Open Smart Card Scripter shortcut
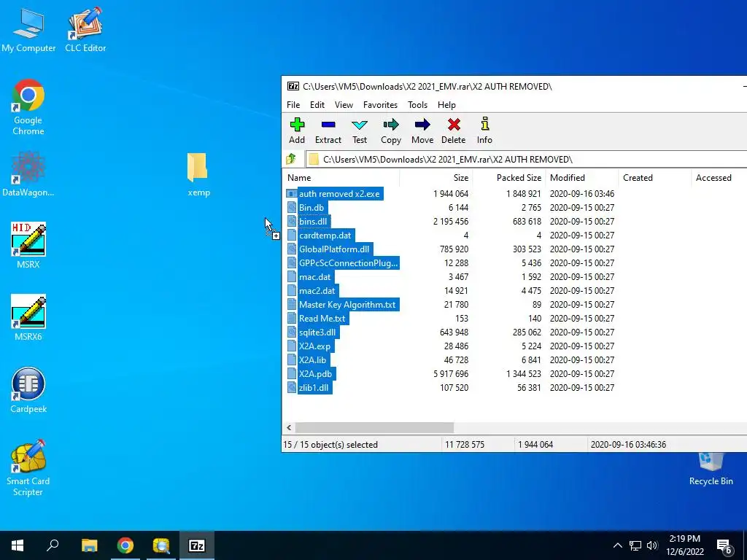 coord(28,468)
